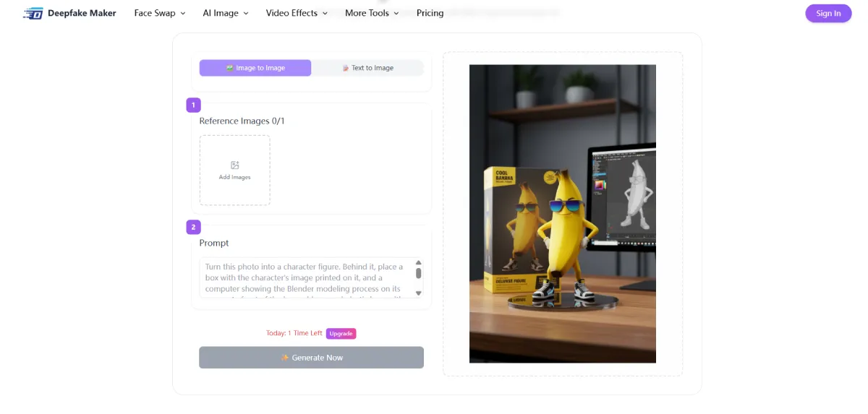Click the pink Upgrade badge
Image resolution: width=868 pixels, height=414 pixels.
(x=341, y=333)
